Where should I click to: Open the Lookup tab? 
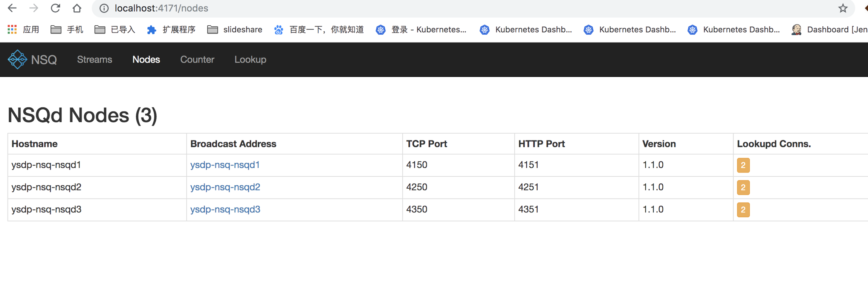pos(250,60)
